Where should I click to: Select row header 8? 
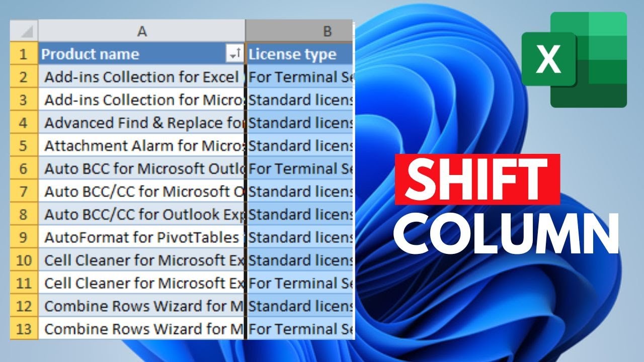pyautogui.click(x=24, y=214)
